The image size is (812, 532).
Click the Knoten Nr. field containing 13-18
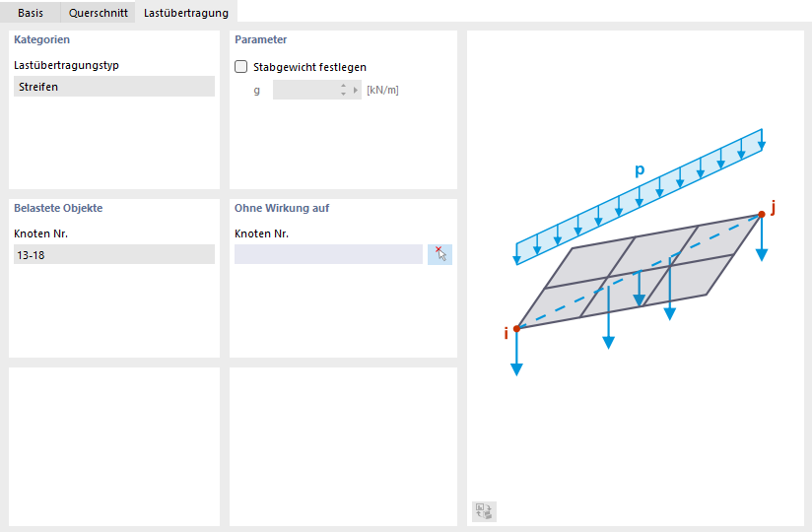[113, 254]
